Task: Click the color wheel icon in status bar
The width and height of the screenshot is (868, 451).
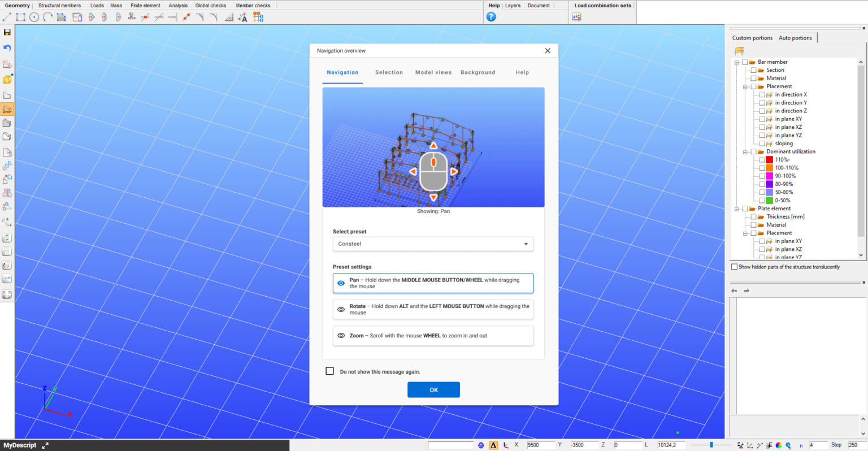Action: point(779,445)
